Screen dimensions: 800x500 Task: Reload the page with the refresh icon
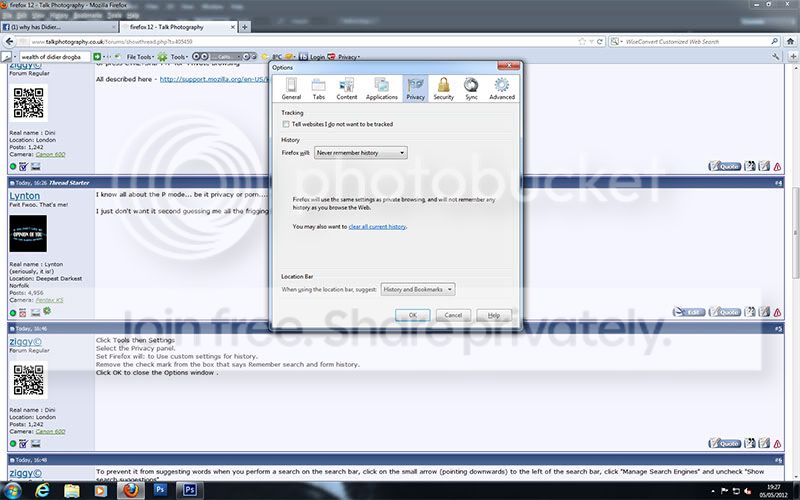600,41
